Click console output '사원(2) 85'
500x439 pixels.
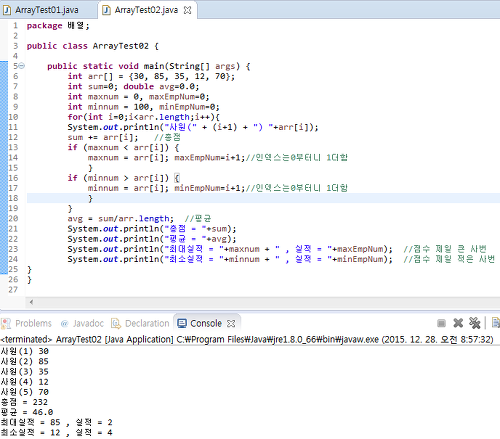pyautogui.click(x=25, y=361)
